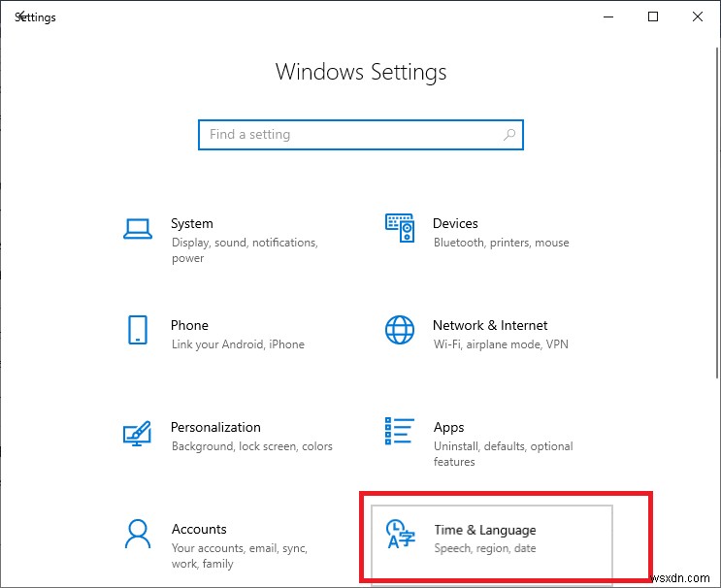Open the Phone icon
This screenshot has height=588, width=721.
138,330
